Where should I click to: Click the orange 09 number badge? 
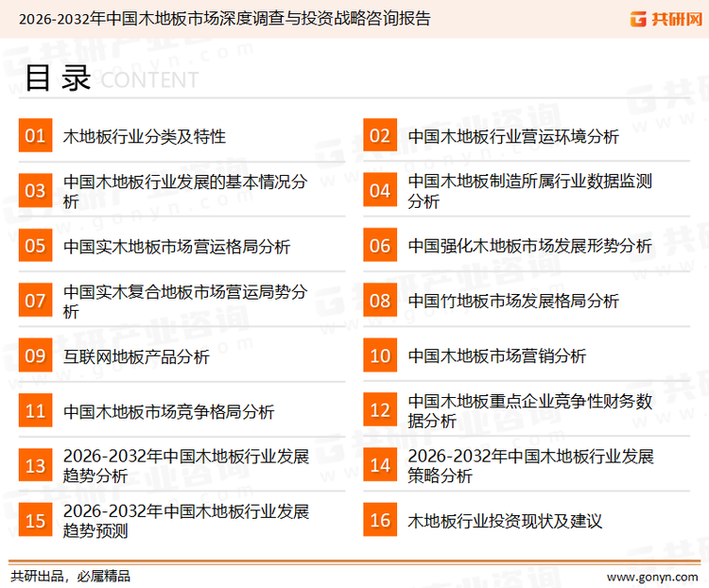35,355
